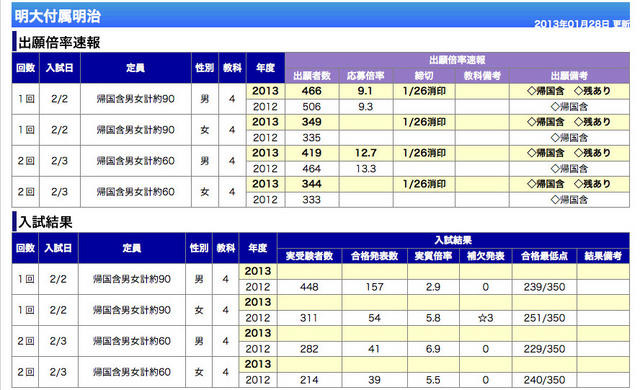Select the 補欠発表 column header
Image resolution: width=640 pixels, height=390 pixels.
click(485, 256)
